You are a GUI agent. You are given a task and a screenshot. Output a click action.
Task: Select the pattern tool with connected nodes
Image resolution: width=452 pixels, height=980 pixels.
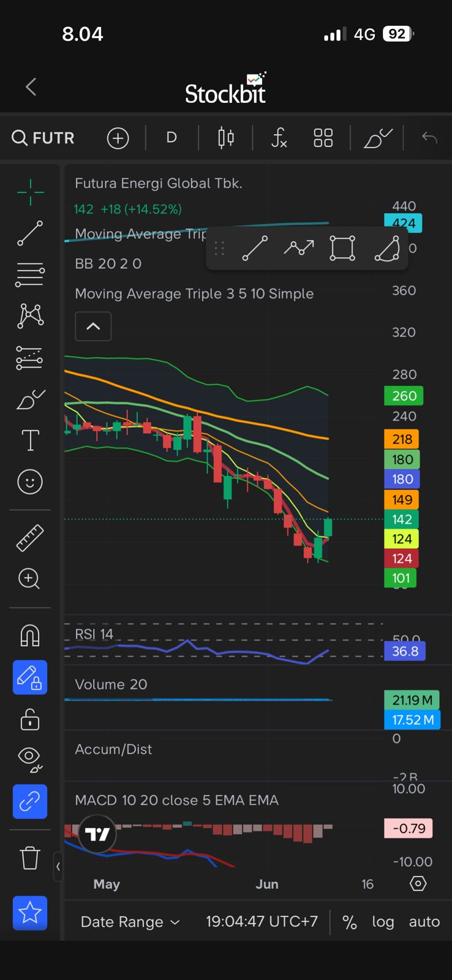click(x=30, y=316)
